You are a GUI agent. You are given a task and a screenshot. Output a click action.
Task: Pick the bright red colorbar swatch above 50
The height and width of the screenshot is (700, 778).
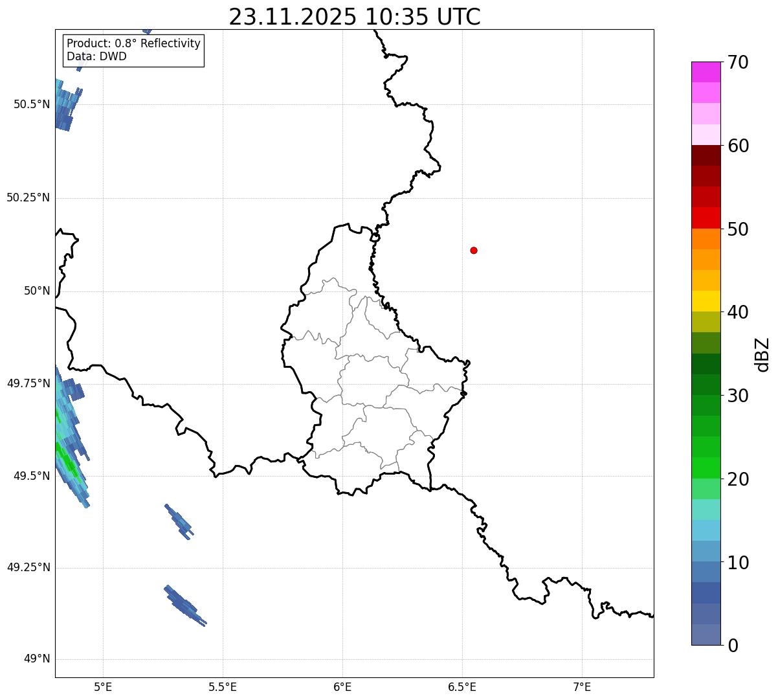click(706, 218)
